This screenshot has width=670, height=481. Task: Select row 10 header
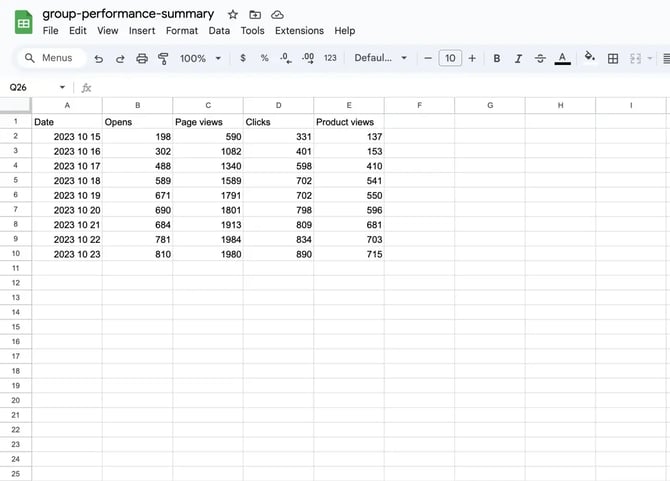click(16, 254)
